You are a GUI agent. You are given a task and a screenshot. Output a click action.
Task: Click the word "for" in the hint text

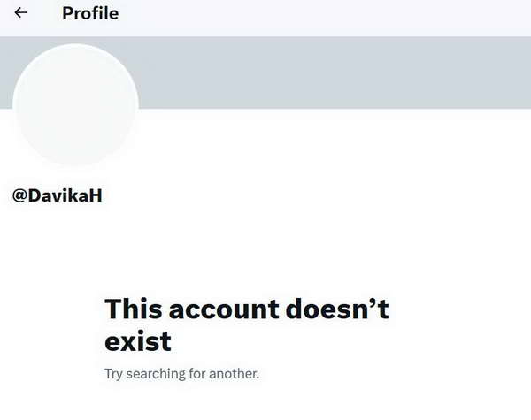click(x=197, y=374)
